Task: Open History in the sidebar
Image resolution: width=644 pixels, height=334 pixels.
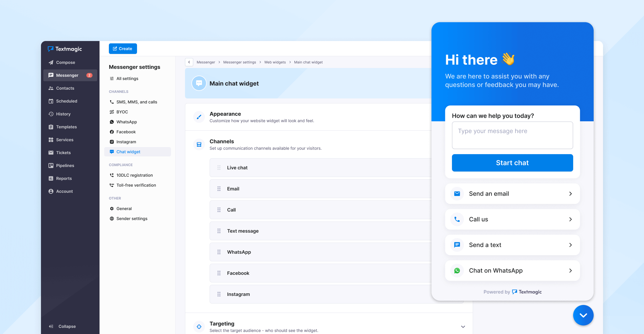Action: point(70,114)
